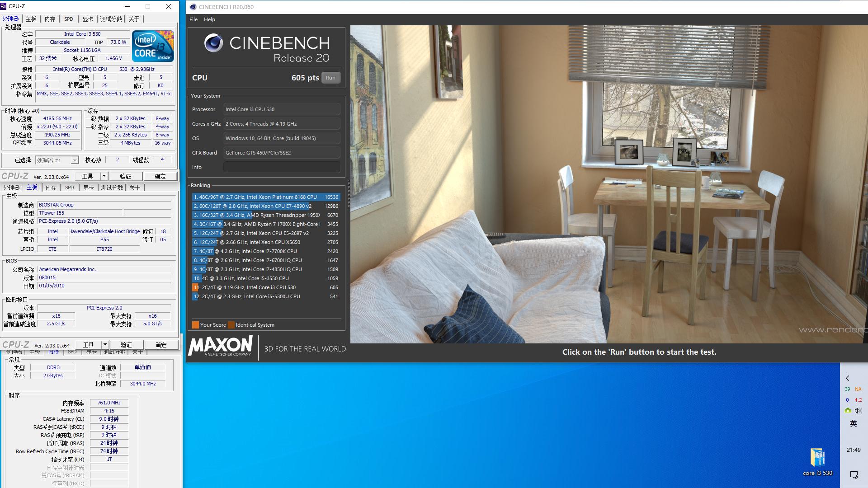
Task: Select ranking row AMD Ryzen Threadripper 1950X
Action: [266, 215]
